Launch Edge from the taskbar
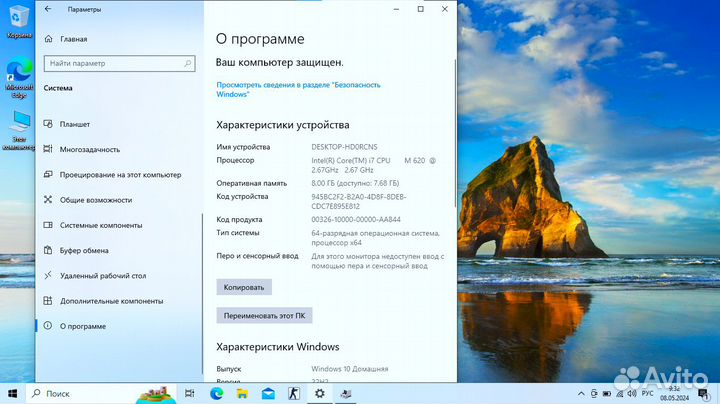The height and width of the screenshot is (404, 720). coord(216,393)
